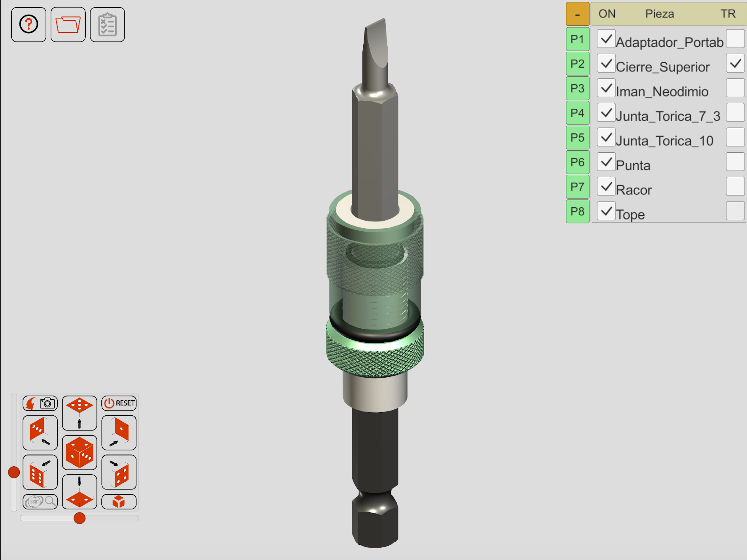Click the TR column header

point(728,14)
